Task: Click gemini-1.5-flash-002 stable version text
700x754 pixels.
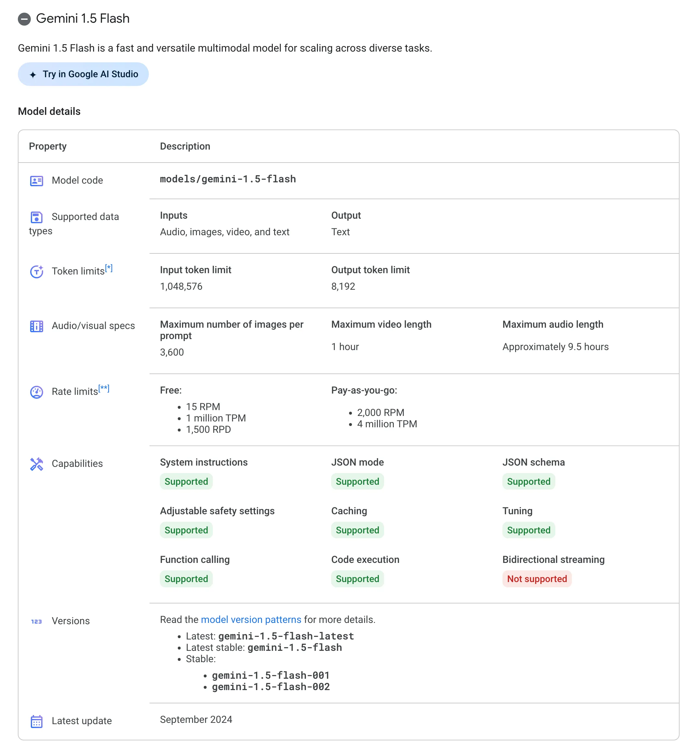Action: point(271,687)
